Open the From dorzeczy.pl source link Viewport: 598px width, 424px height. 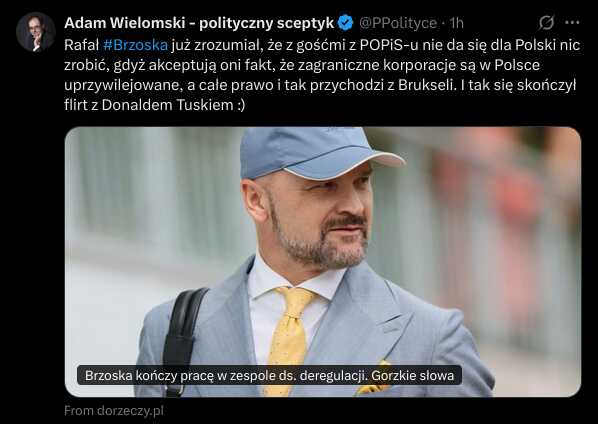coord(114,411)
